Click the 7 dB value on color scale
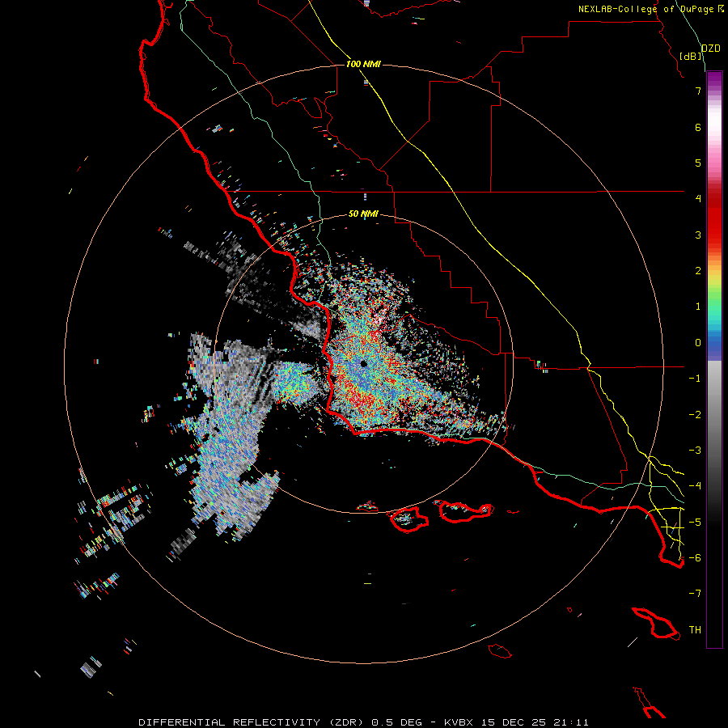The image size is (728, 728). point(698,91)
